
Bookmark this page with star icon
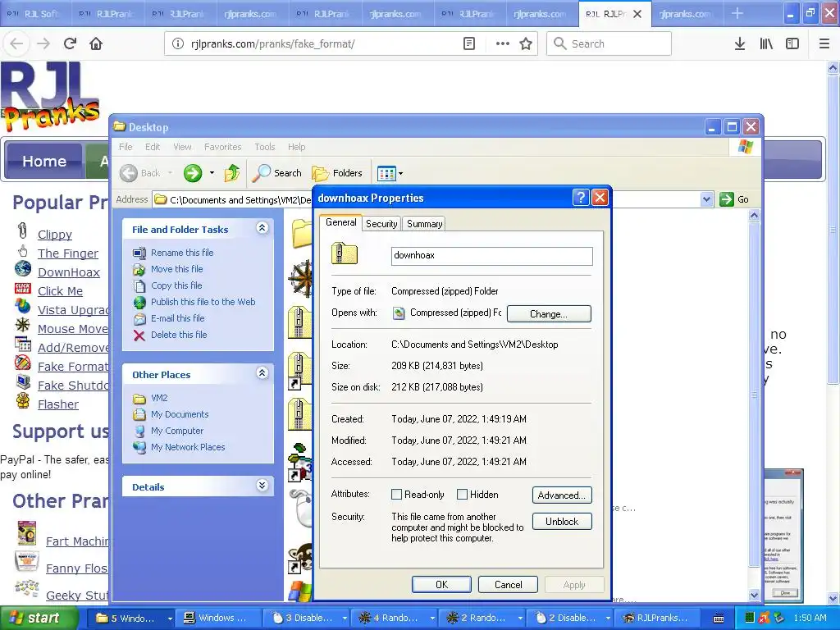pyautogui.click(x=526, y=43)
